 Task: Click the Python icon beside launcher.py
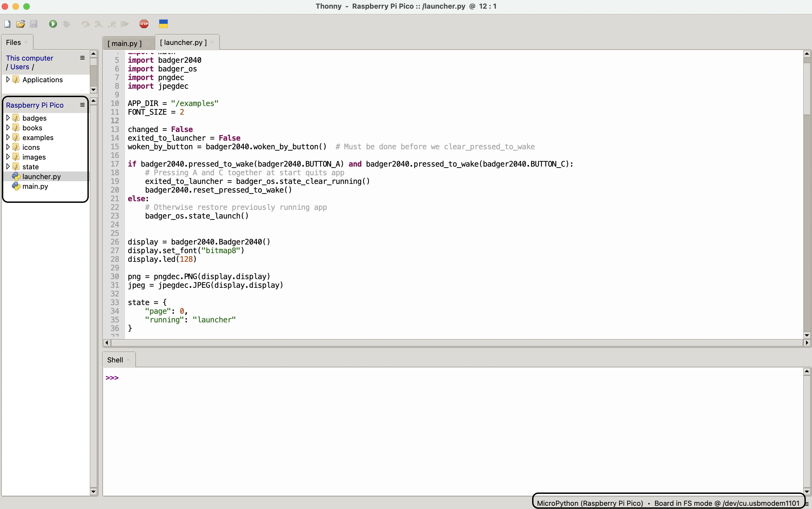point(16,176)
